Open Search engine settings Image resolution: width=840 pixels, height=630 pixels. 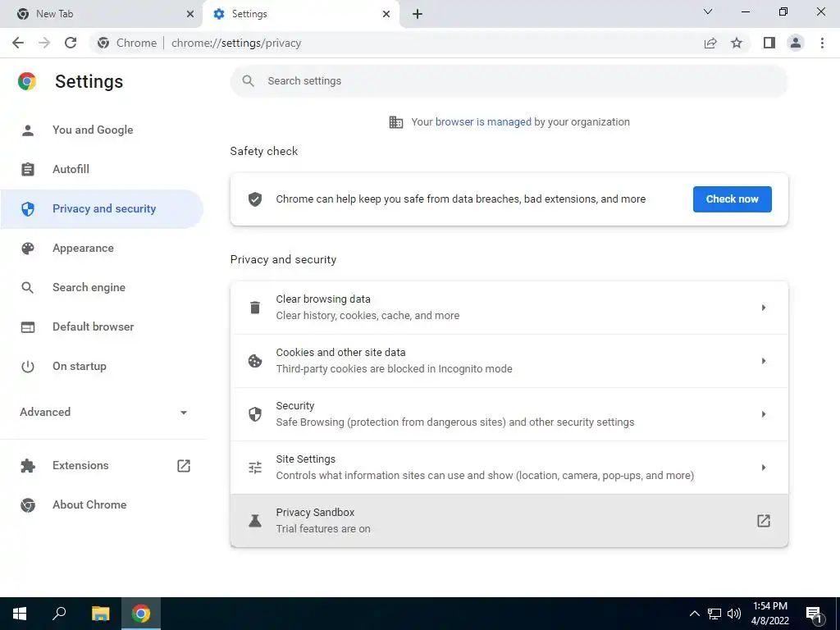pos(102,288)
